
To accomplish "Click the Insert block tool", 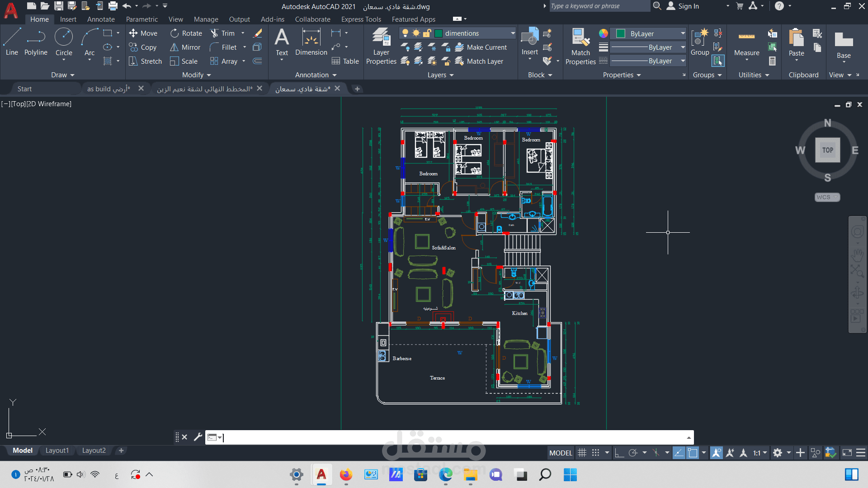I will click(530, 42).
